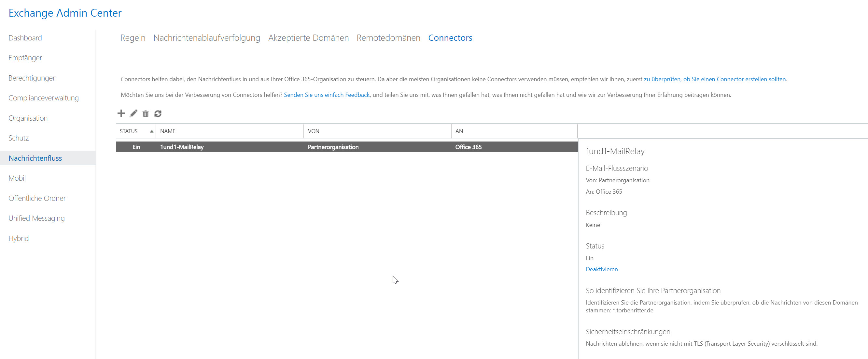Open the Nachrichtenablaufverfolgung tab
The image size is (868, 359).
[x=206, y=38]
